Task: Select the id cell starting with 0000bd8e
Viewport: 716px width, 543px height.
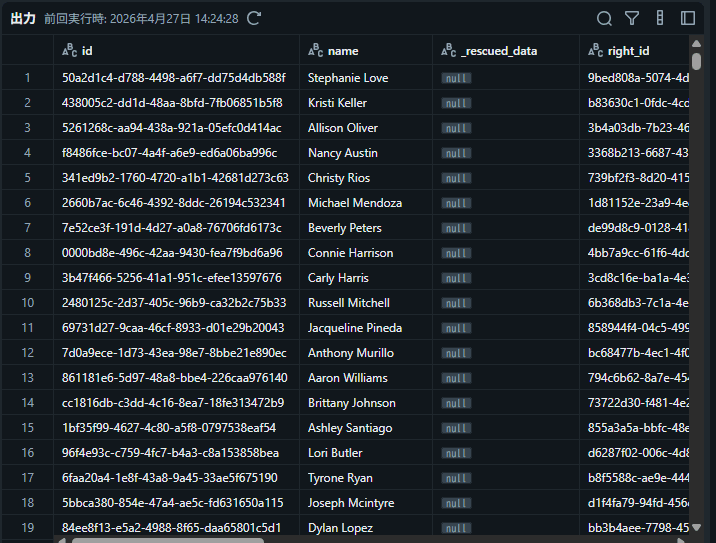Action: (176, 253)
